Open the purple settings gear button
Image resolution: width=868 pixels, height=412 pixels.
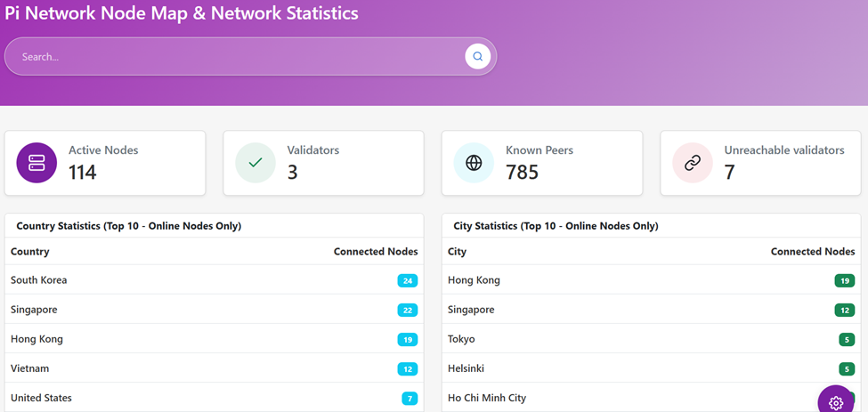835,402
